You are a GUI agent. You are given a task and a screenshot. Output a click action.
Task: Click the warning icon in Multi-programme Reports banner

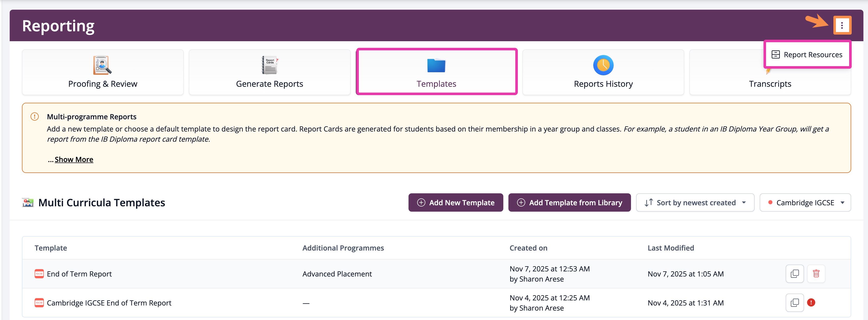point(35,117)
